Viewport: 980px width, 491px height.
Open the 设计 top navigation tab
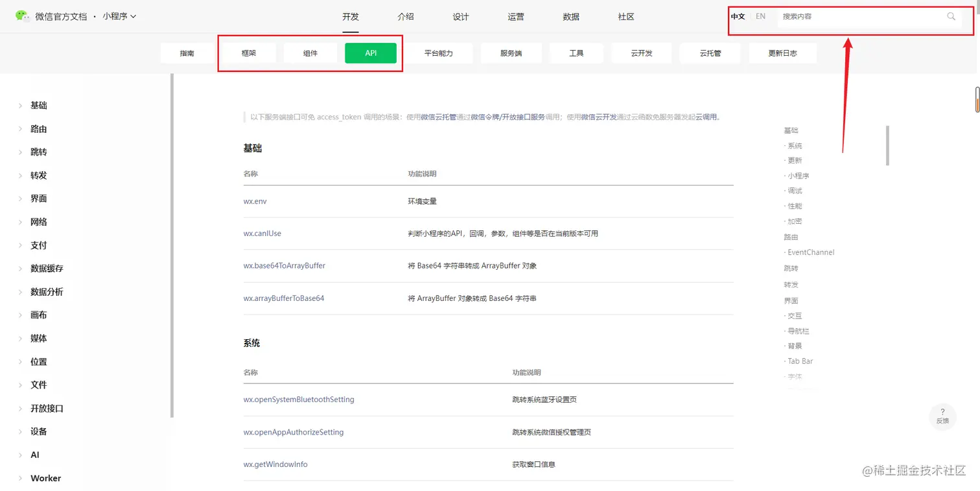point(461,17)
